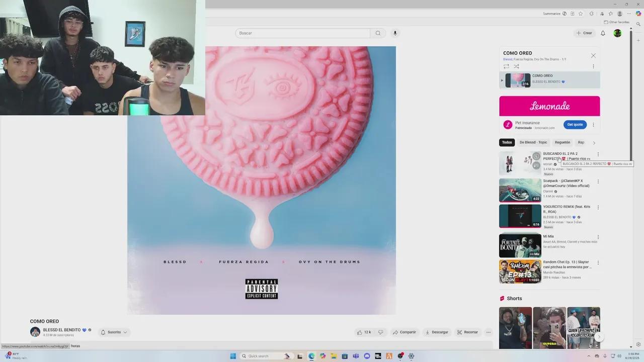Open YOGURCITO REMIX video thumbnail
The height and width of the screenshot is (362, 644).
[520, 216]
